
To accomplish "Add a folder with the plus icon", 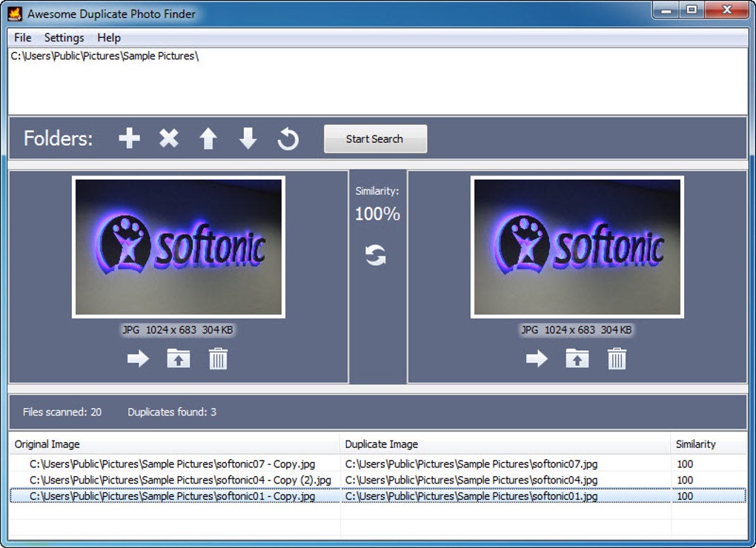I will (129, 138).
